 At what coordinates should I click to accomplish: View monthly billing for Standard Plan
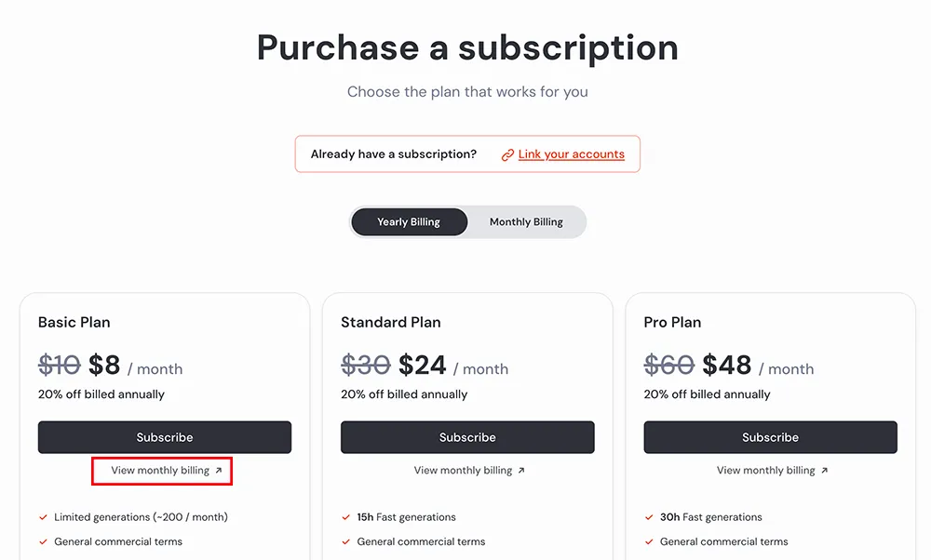tap(463, 471)
